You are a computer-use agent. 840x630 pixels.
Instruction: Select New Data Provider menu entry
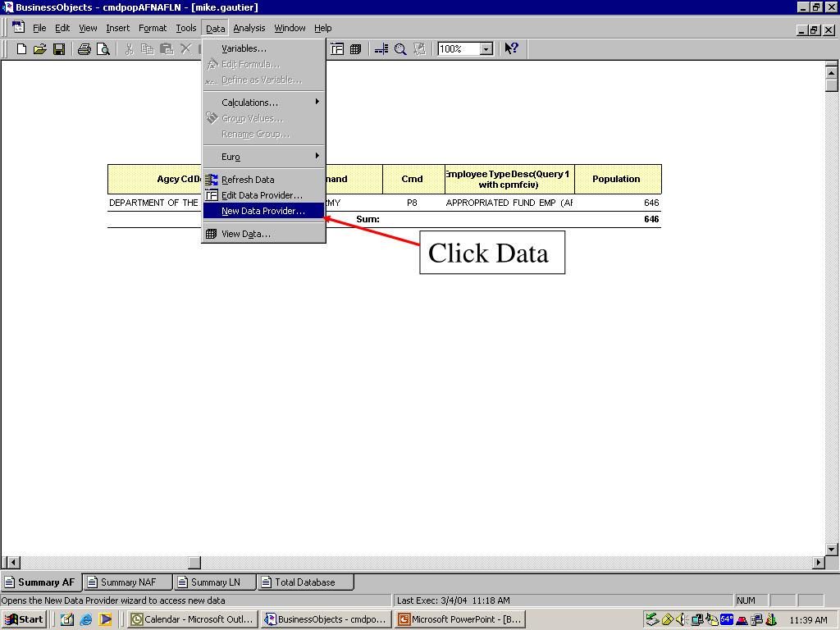point(262,211)
